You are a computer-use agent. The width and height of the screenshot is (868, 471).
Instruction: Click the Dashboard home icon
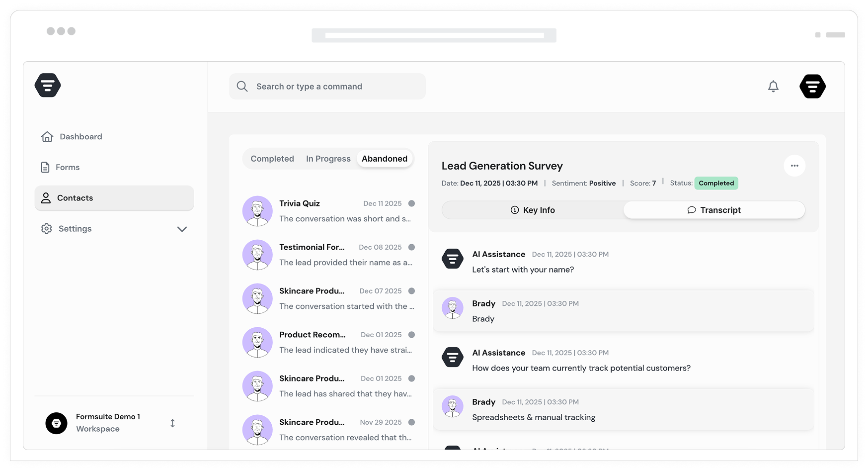pos(47,137)
